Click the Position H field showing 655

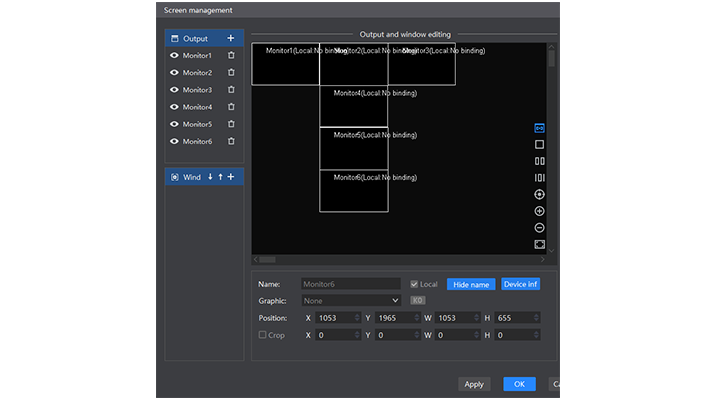518,318
